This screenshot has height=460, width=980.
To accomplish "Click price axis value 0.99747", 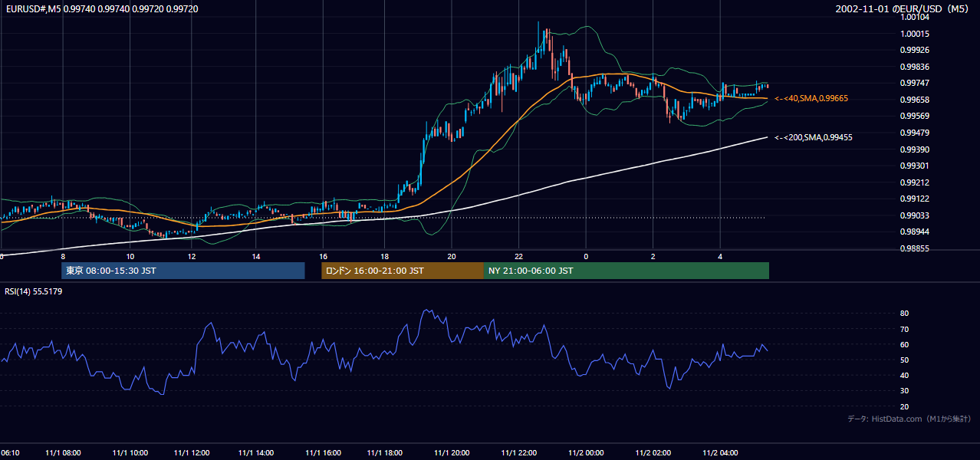I will click(x=914, y=84).
